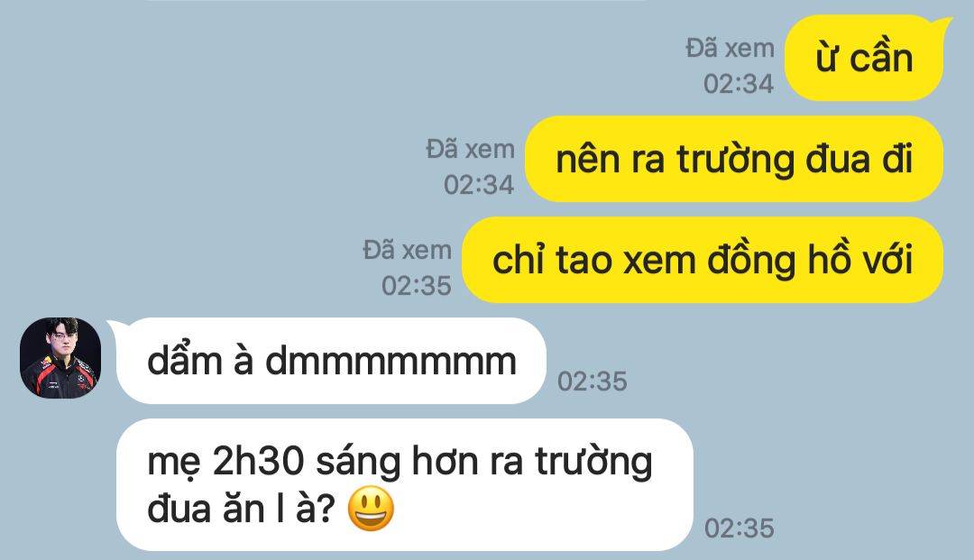
Task: Click 'Đã xem' beside 'nên ra trường đua đi'
Action: pyautogui.click(x=470, y=149)
